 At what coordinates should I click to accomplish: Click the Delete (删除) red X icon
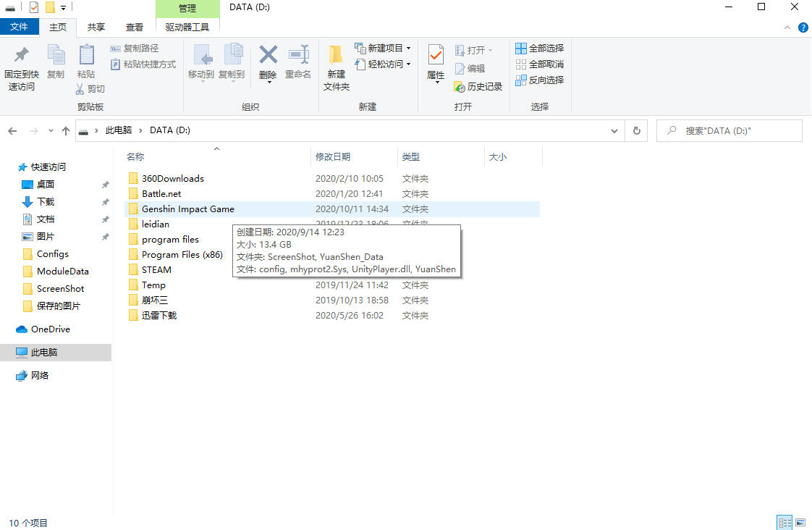(x=268, y=55)
